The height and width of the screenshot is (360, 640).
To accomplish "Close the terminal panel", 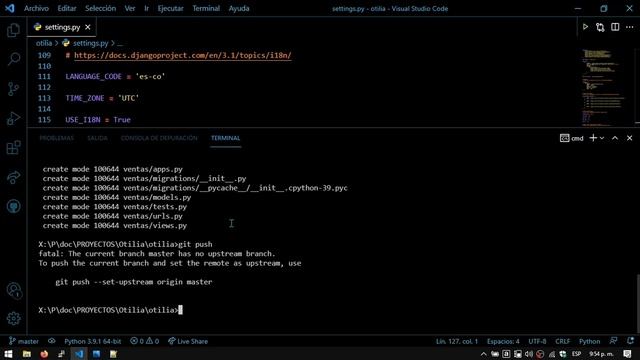I will tap(629, 138).
